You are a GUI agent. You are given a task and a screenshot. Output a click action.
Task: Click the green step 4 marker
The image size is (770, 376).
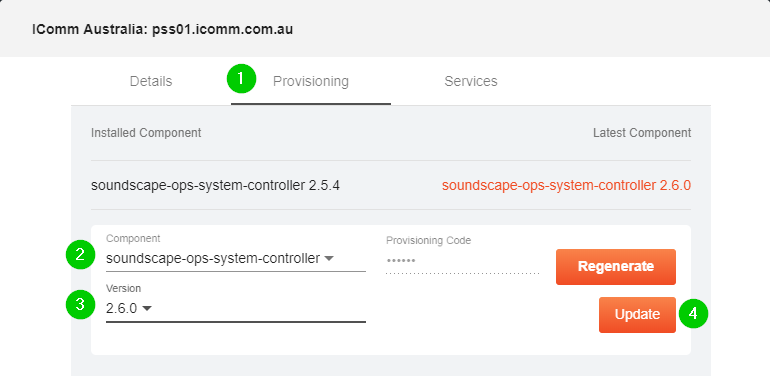pos(693,313)
